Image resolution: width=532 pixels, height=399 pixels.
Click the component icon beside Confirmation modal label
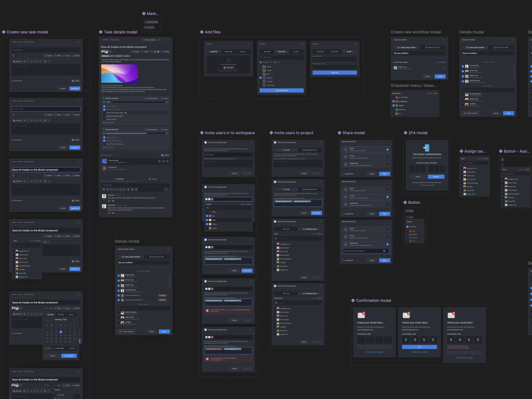[x=353, y=300]
